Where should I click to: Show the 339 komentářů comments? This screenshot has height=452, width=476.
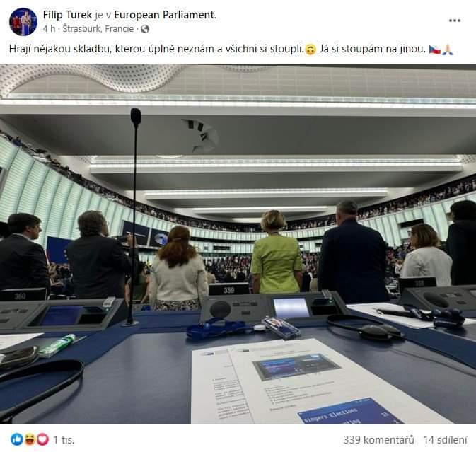(x=378, y=440)
